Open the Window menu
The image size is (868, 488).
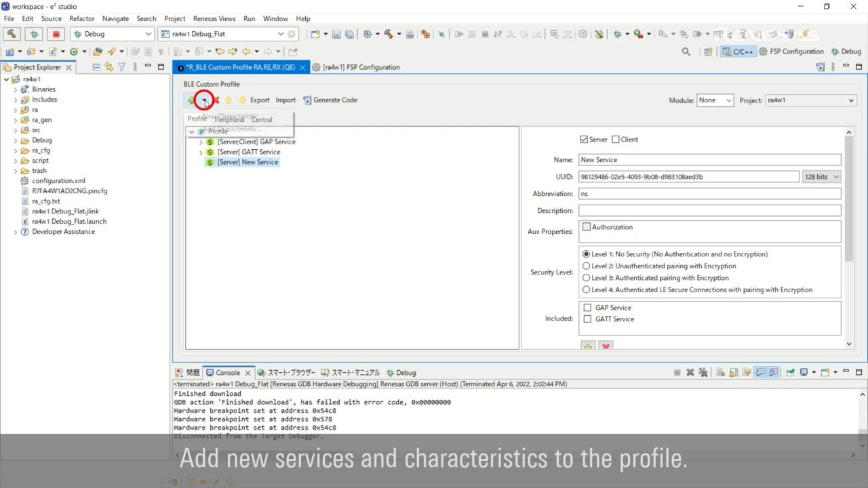pos(275,19)
